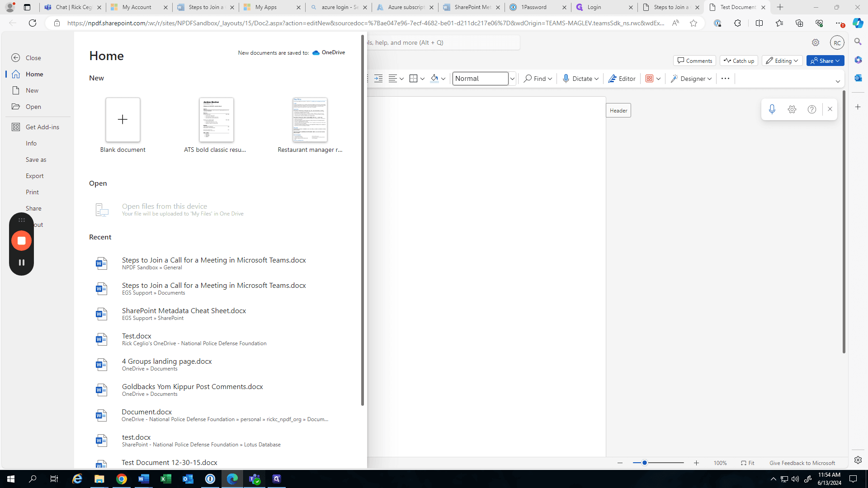Start dictation with floating microphone button
868x488 pixels.
(772, 109)
